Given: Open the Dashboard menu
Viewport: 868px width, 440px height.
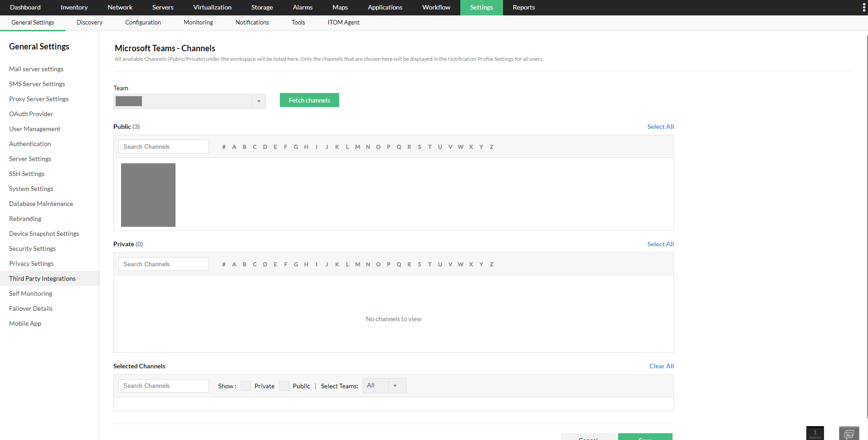Looking at the screenshot, I should coord(25,7).
